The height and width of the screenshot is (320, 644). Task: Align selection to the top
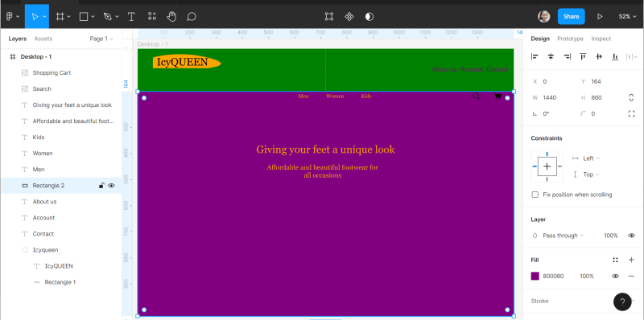pos(583,56)
